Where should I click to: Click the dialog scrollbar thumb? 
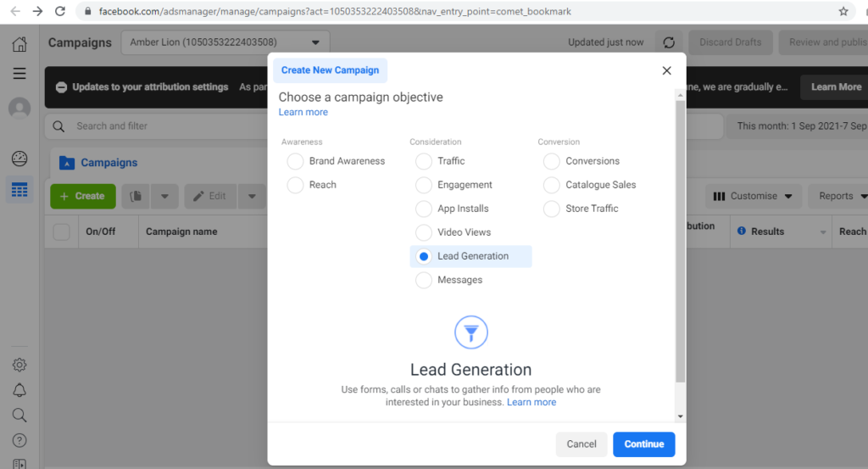[681, 241]
